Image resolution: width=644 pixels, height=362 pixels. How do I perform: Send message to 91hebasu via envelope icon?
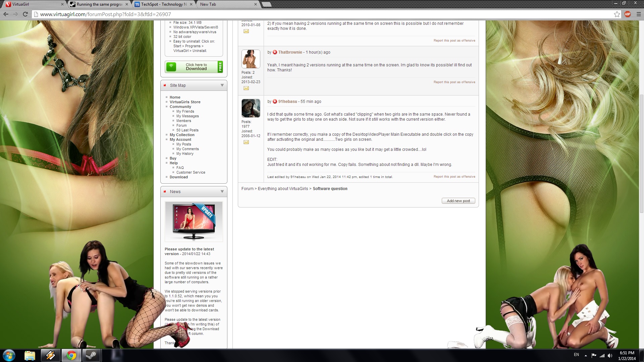click(246, 142)
